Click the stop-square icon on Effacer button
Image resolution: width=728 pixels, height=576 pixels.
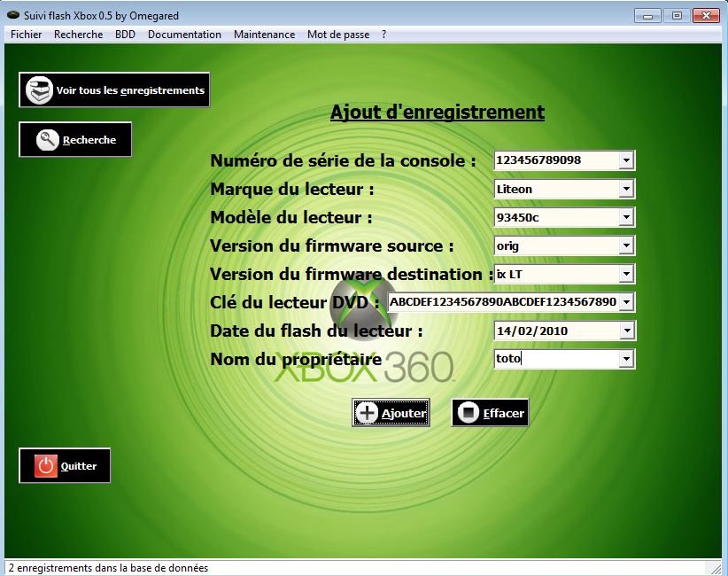pos(468,412)
